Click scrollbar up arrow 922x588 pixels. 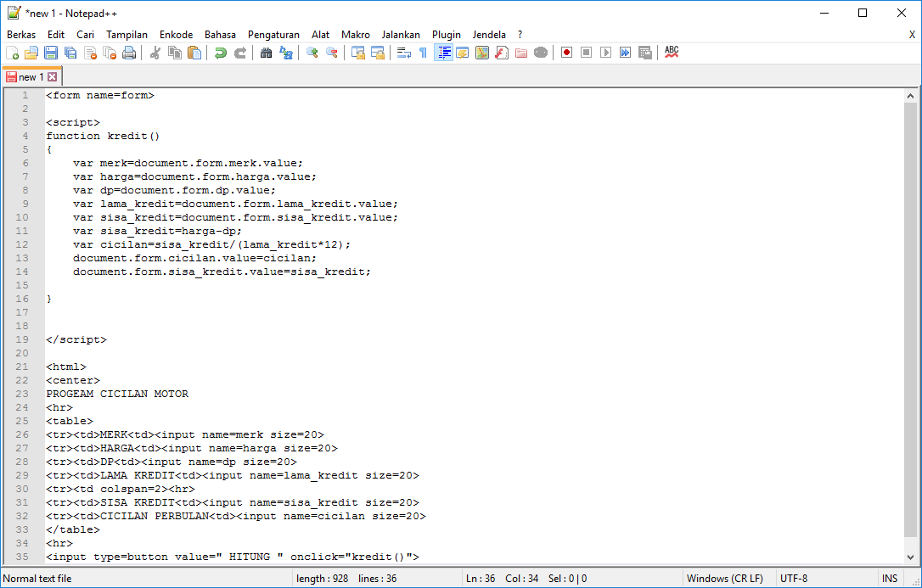pos(911,96)
